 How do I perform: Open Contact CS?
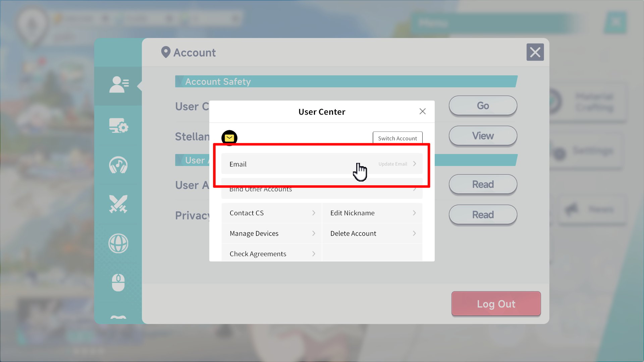coord(271,213)
